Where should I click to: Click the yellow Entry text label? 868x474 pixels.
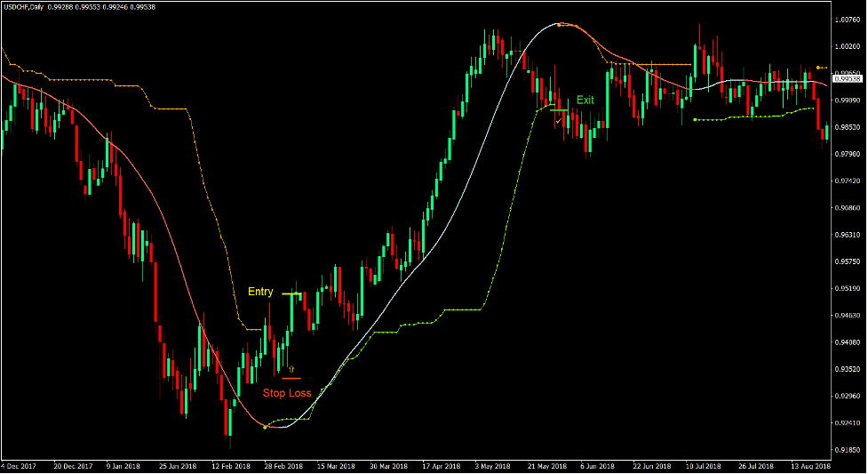click(260, 292)
